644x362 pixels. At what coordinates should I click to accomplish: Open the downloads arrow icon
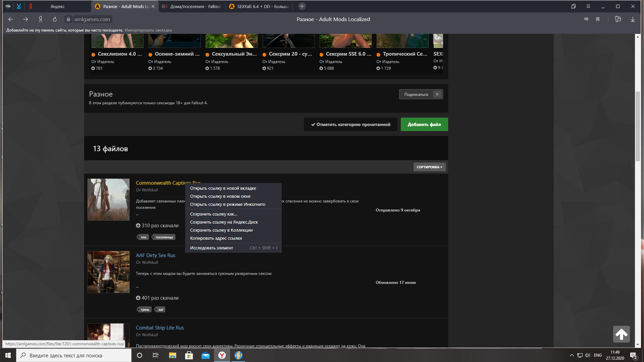point(633,19)
